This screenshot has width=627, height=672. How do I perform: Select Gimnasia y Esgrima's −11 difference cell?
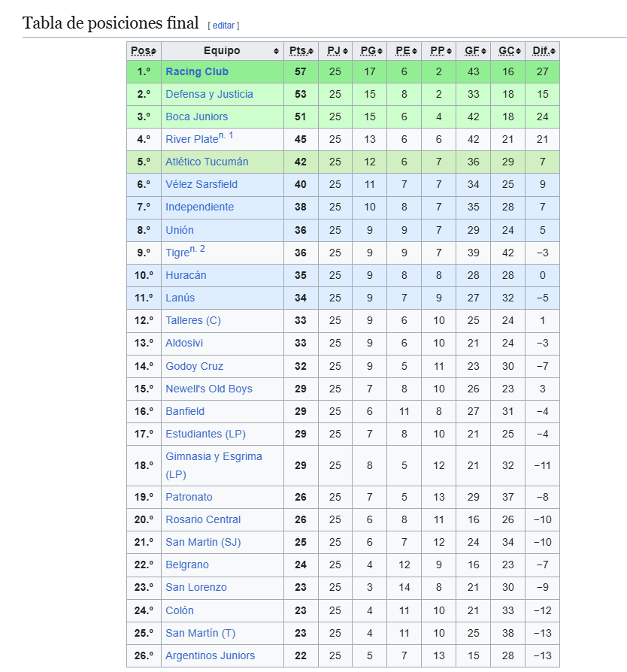[543, 465]
